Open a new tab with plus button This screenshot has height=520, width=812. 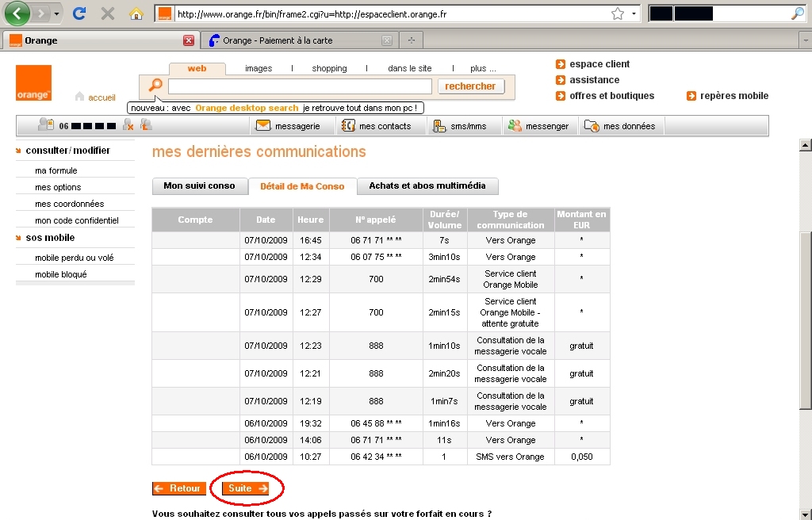pyautogui.click(x=412, y=40)
